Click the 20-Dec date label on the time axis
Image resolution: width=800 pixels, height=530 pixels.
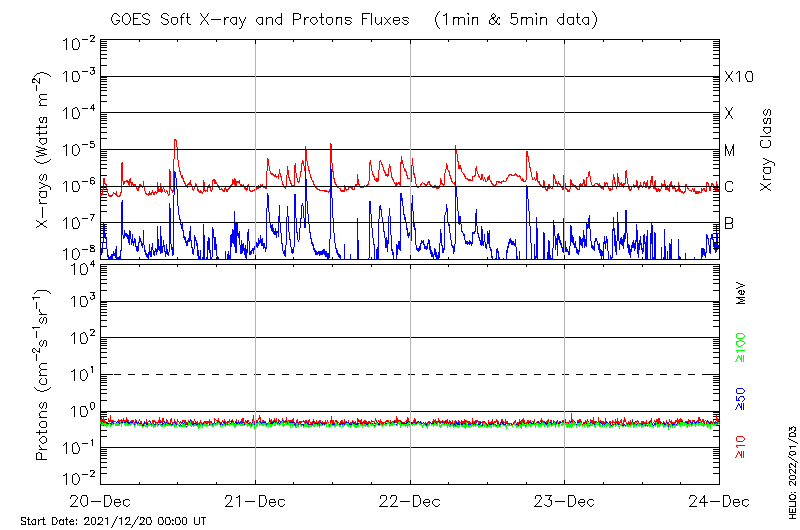coord(100,499)
